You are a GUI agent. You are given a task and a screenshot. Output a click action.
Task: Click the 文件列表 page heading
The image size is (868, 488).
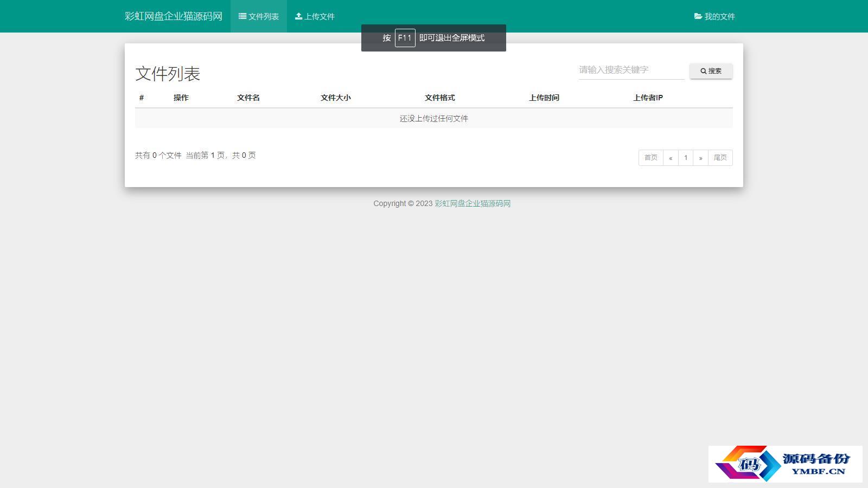168,73
